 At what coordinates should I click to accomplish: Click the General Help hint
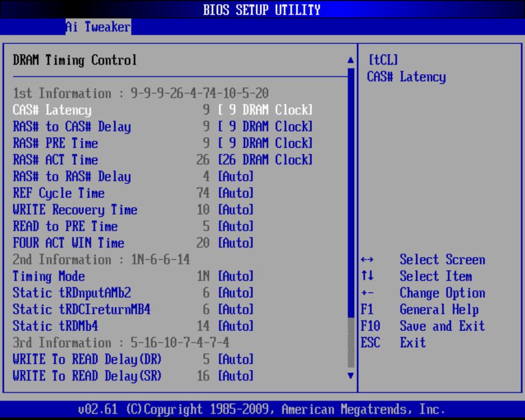tap(439, 310)
